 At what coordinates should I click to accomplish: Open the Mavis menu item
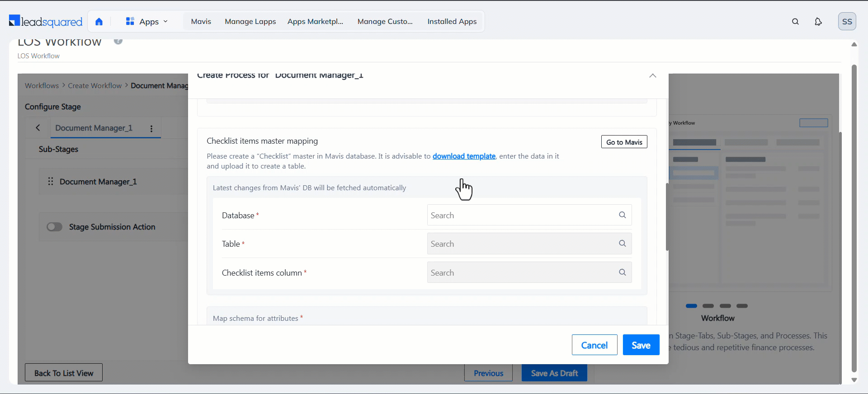[x=201, y=21]
